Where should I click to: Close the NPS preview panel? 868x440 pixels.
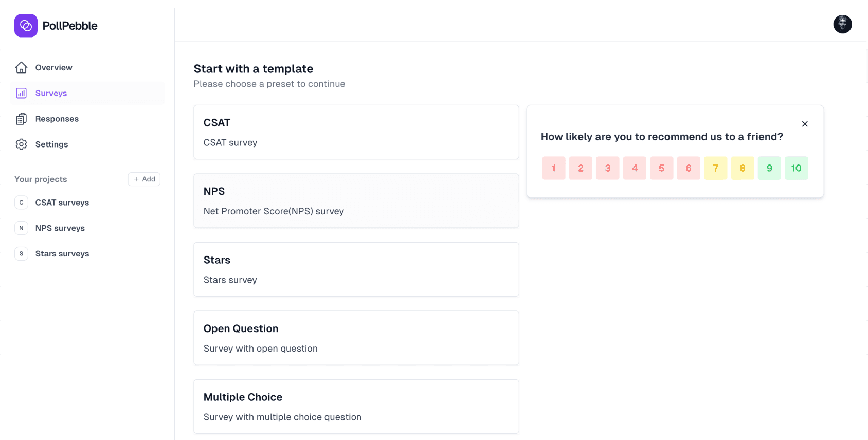point(805,124)
